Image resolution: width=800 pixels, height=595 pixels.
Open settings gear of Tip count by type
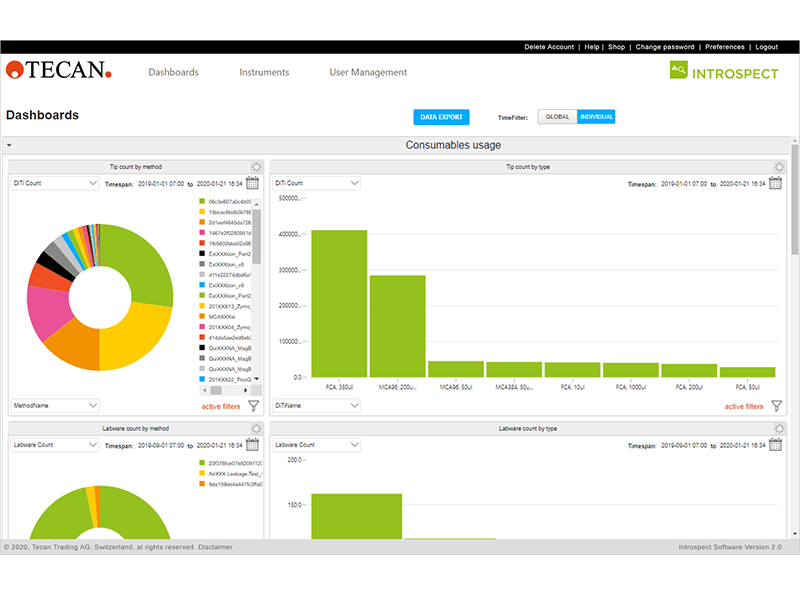(x=779, y=167)
